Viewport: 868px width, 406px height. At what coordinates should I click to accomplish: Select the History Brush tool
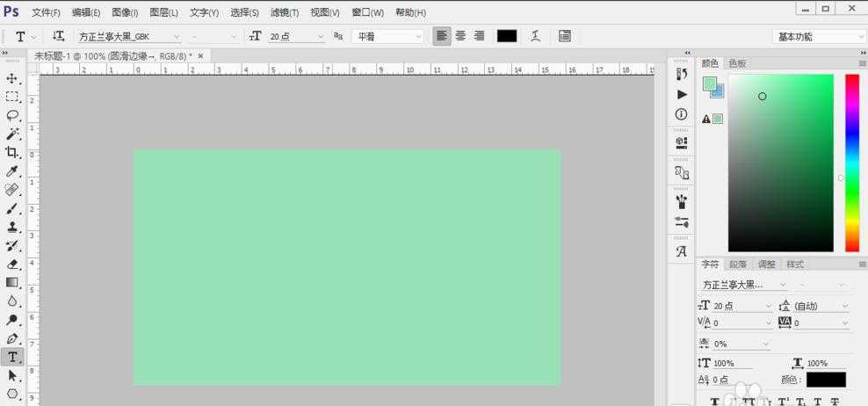(11, 246)
